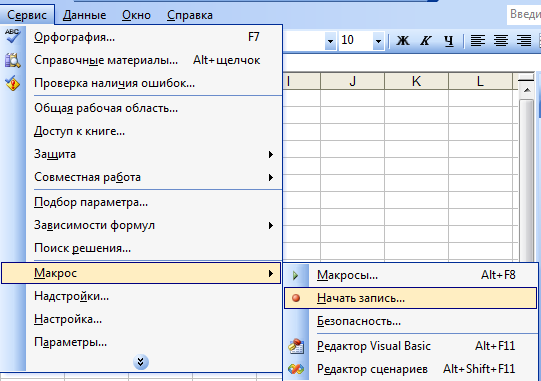
Task: Align text center in toolbar
Action: tap(500, 41)
